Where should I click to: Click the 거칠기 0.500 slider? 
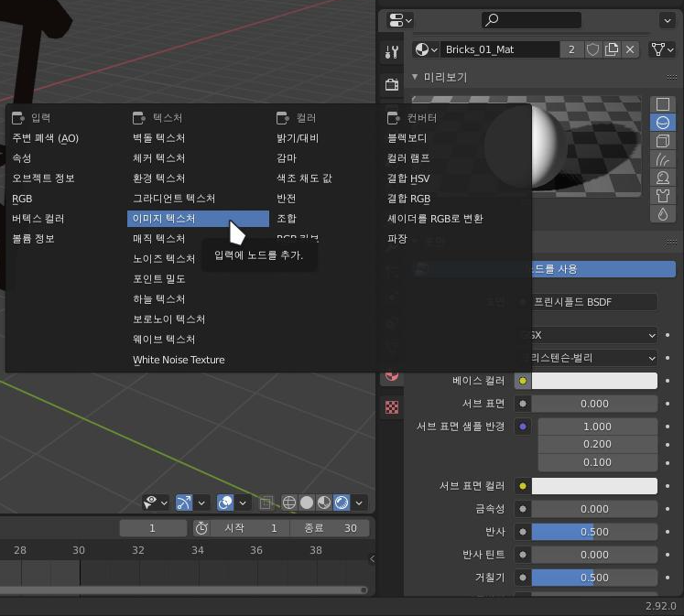[594, 578]
